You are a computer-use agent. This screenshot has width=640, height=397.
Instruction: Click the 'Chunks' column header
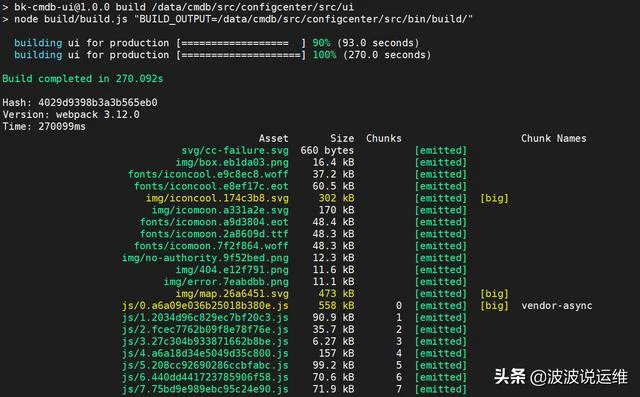pyautogui.click(x=384, y=138)
